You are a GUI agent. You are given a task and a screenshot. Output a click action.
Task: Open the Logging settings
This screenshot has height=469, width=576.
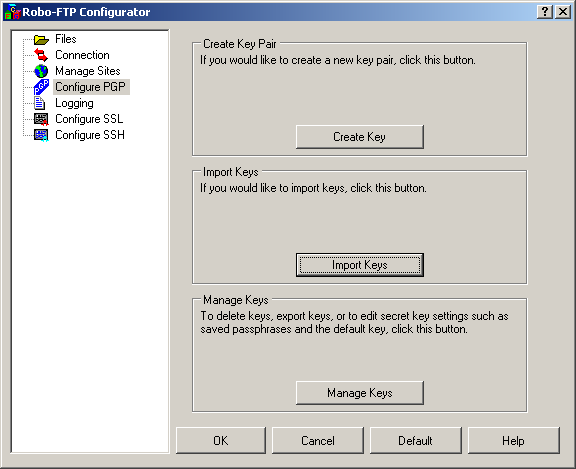tap(74, 103)
